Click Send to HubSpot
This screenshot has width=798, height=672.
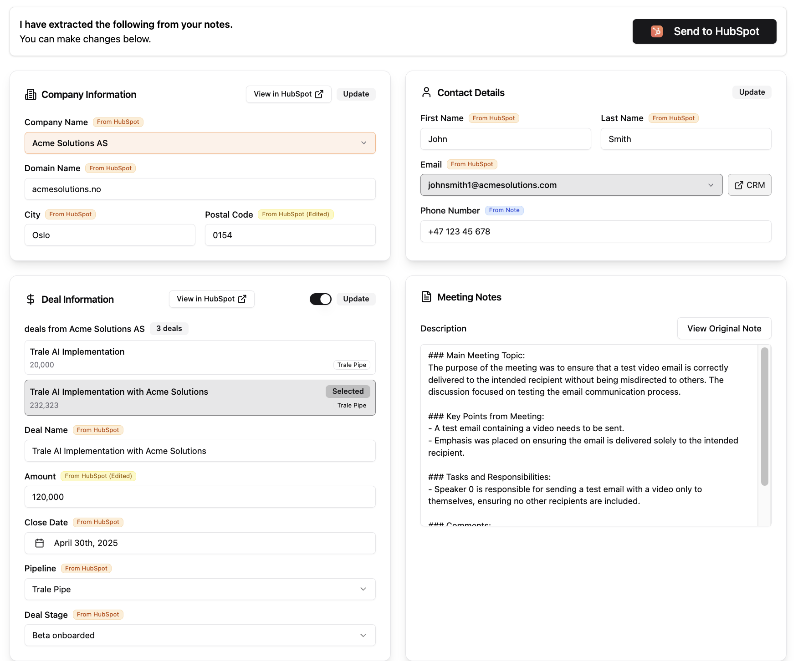pos(704,31)
